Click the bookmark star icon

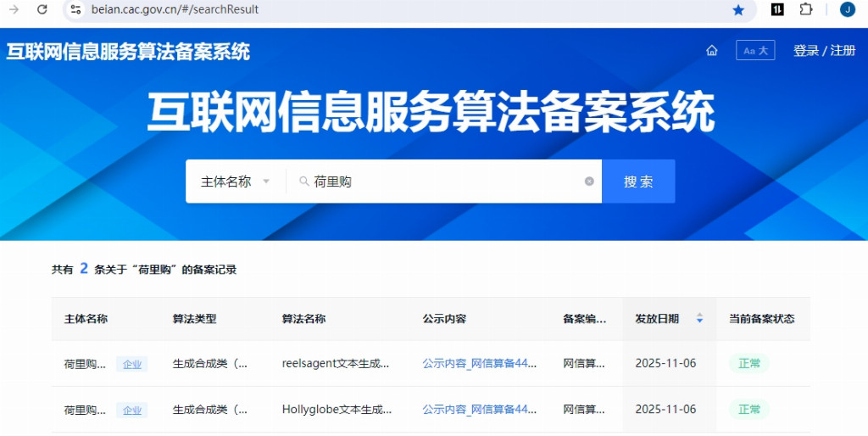[x=738, y=9]
